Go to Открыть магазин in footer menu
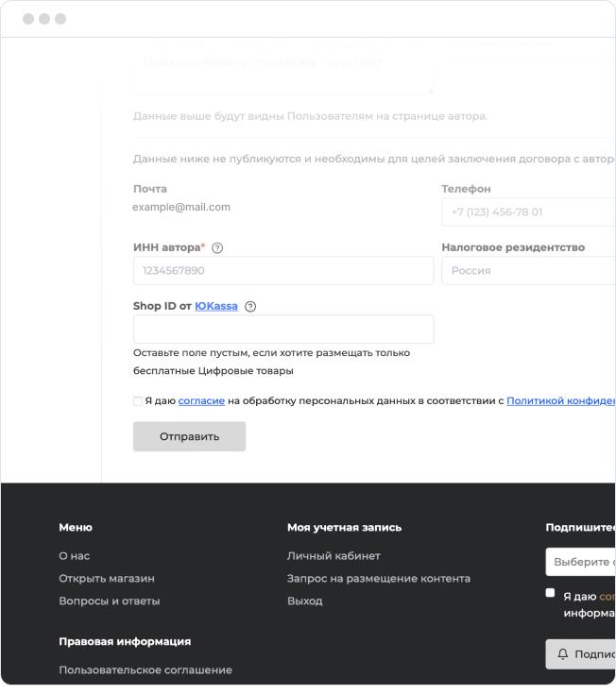The image size is (616, 694). coord(107,579)
